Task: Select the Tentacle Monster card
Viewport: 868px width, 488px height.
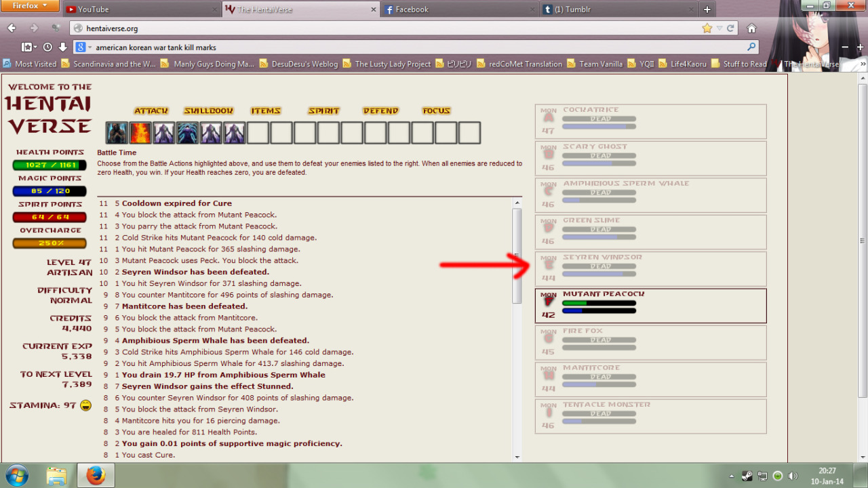Action: tap(651, 416)
